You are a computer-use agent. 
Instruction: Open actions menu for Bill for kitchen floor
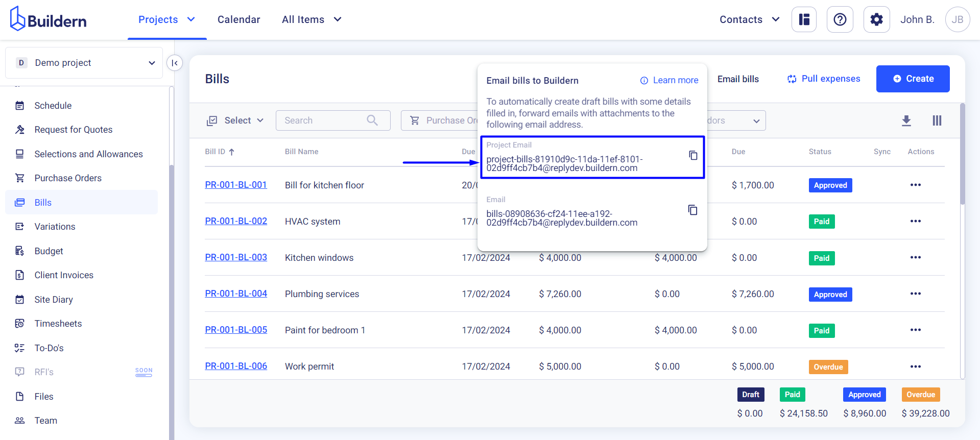(x=916, y=185)
